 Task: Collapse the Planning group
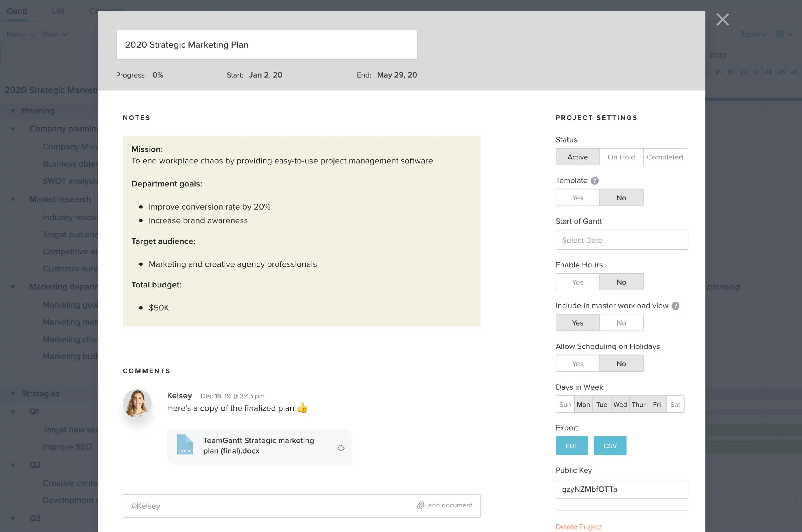tap(13, 111)
